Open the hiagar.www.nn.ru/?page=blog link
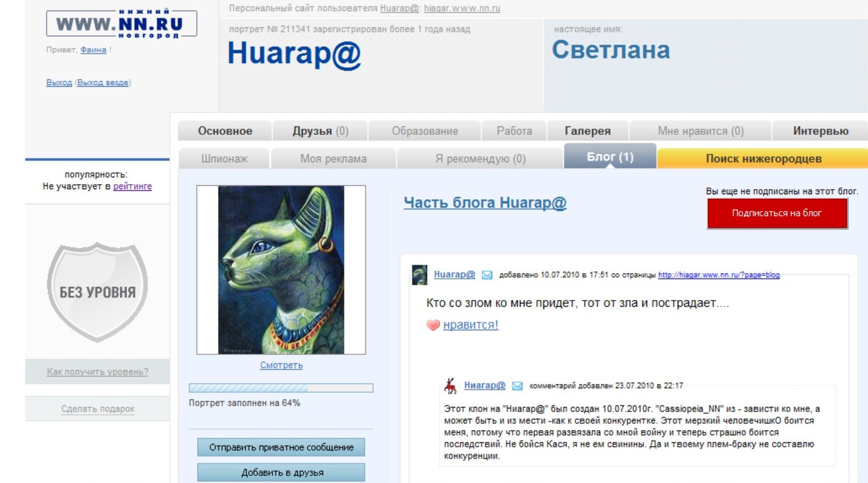 pos(719,275)
